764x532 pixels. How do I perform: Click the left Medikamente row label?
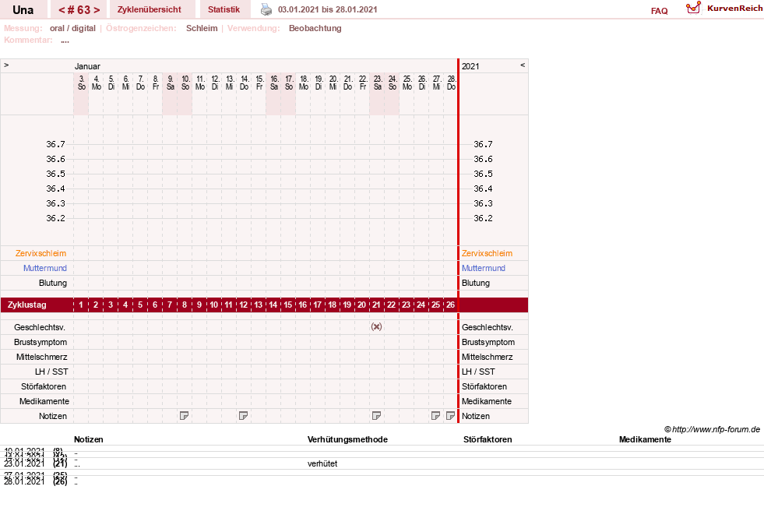44,401
